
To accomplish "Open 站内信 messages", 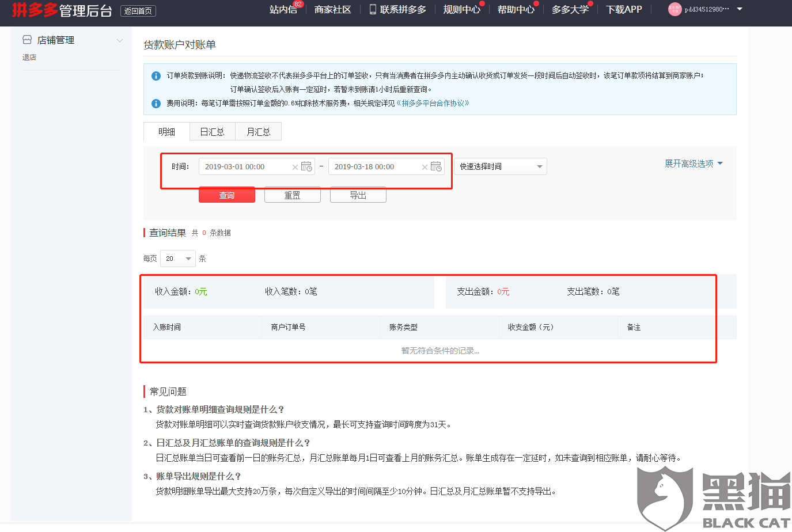I will [283, 10].
